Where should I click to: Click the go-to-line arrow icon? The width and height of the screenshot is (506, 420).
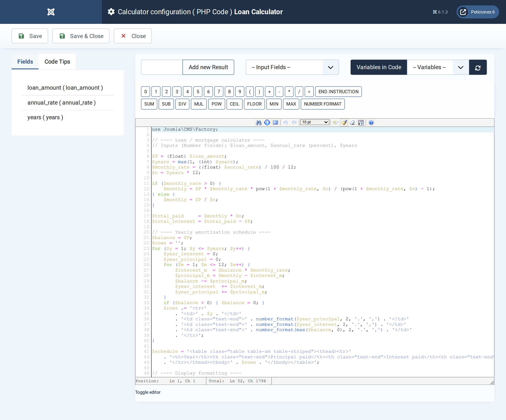(x=267, y=122)
